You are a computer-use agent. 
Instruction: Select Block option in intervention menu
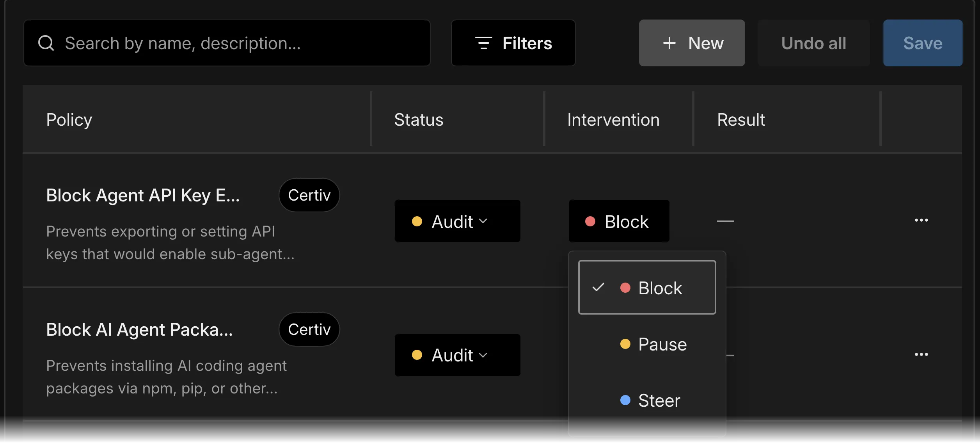click(647, 288)
